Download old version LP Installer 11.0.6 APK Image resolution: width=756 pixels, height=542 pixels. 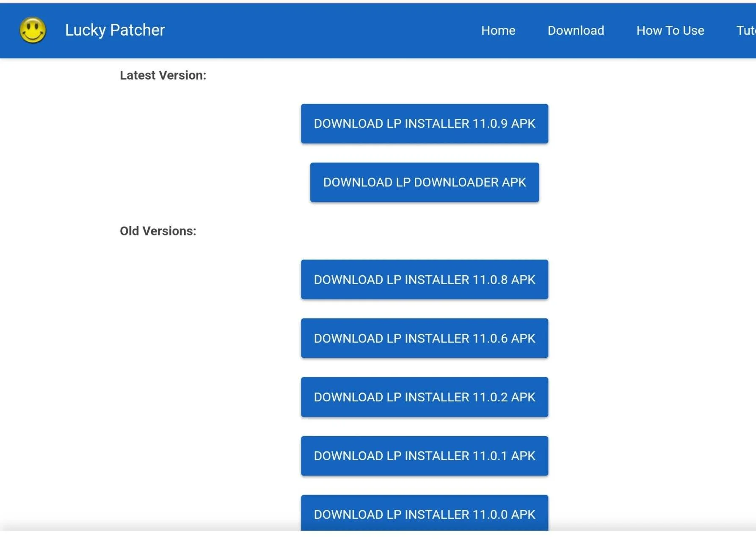point(425,338)
